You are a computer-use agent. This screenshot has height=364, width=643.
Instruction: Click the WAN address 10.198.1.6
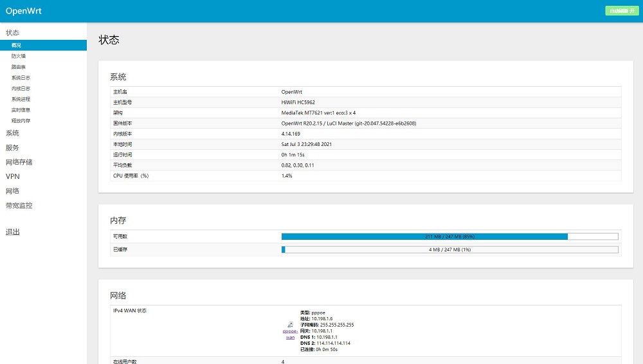click(322, 318)
